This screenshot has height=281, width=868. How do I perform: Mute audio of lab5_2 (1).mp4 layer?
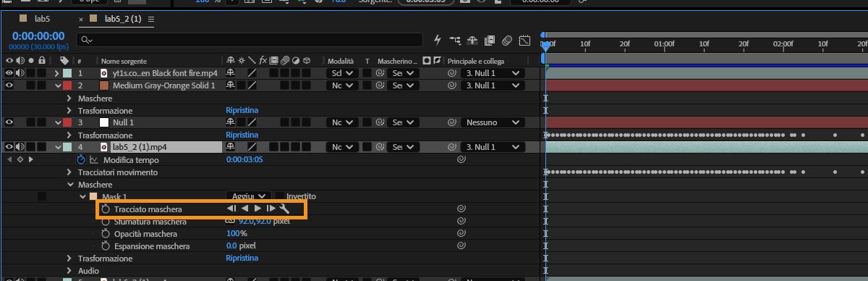coord(20,147)
